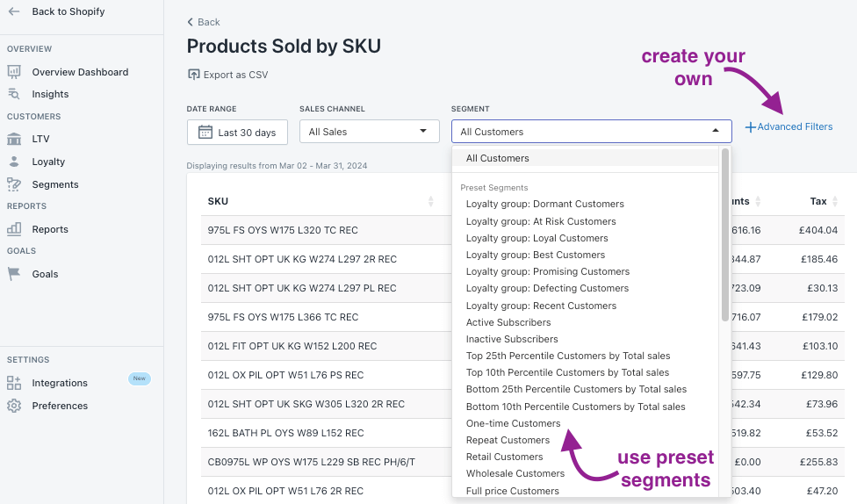857x504 pixels.
Task: Click the segment list scrollbar thumb
Action: (724, 235)
